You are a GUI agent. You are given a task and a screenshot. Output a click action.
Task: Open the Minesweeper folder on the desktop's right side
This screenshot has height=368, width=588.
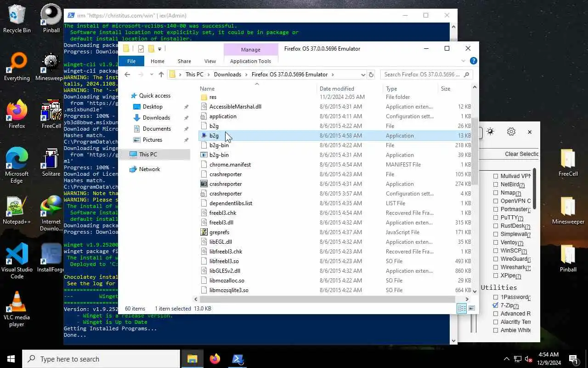click(x=568, y=211)
